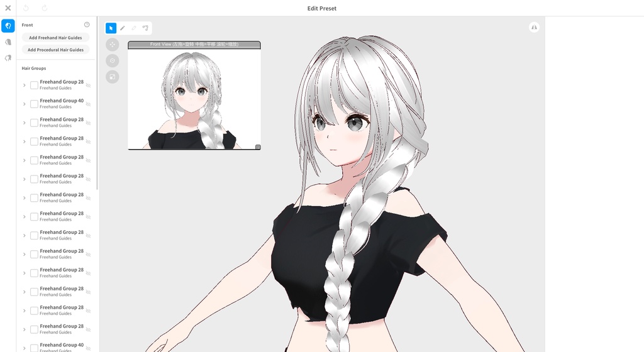The height and width of the screenshot is (352, 644).
Task: Click the Front View window title bar
Action: 194,44
